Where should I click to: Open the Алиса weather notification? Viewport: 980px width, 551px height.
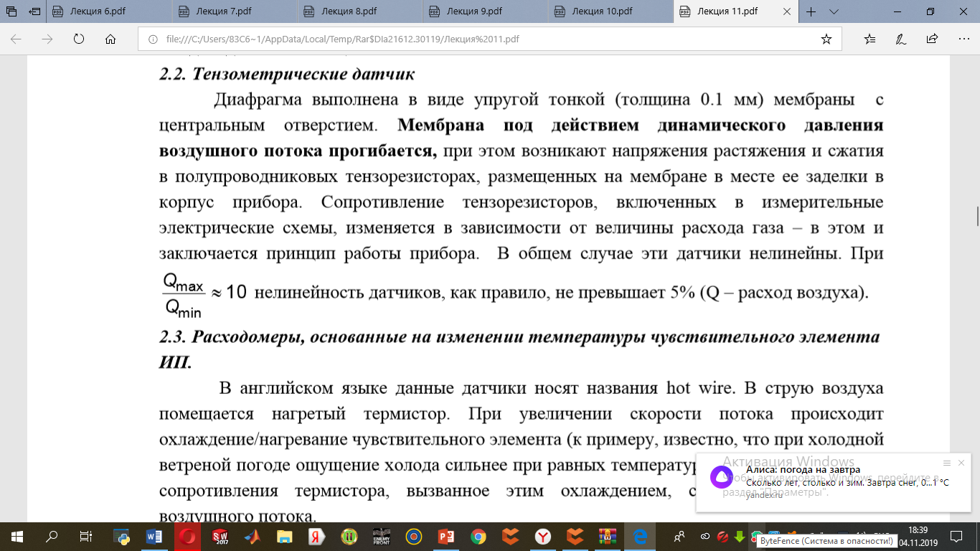point(834,482)
